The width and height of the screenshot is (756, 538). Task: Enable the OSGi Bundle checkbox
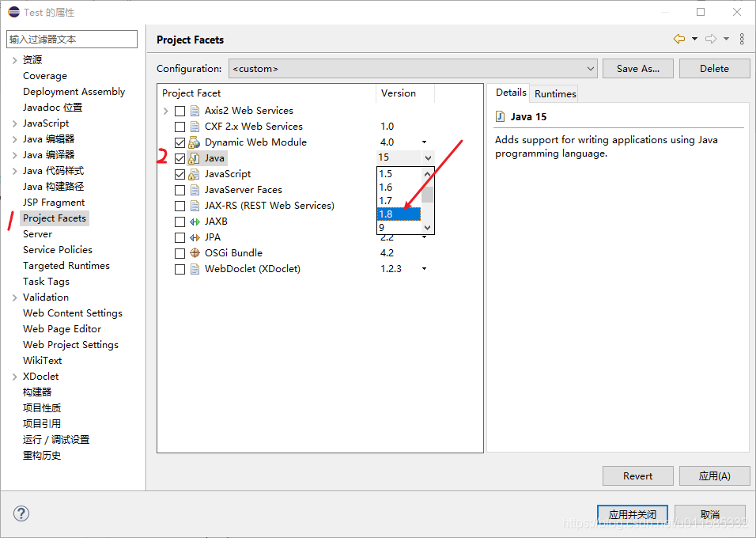click(180, 253)
